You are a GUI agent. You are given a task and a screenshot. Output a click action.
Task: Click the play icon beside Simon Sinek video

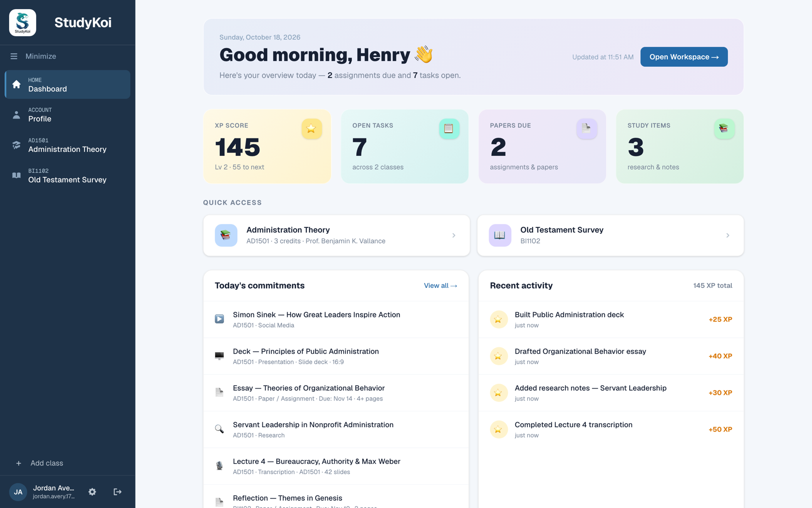point(219,319)
